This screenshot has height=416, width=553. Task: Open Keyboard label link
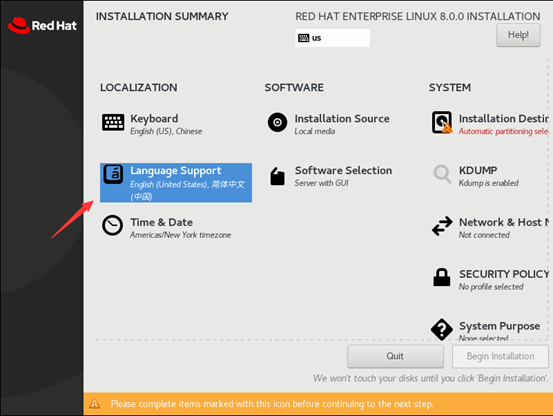(154, 119)
